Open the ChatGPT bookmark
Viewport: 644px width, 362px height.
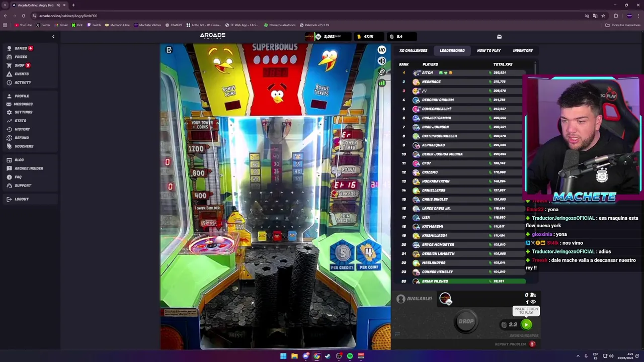coord(174,25)
